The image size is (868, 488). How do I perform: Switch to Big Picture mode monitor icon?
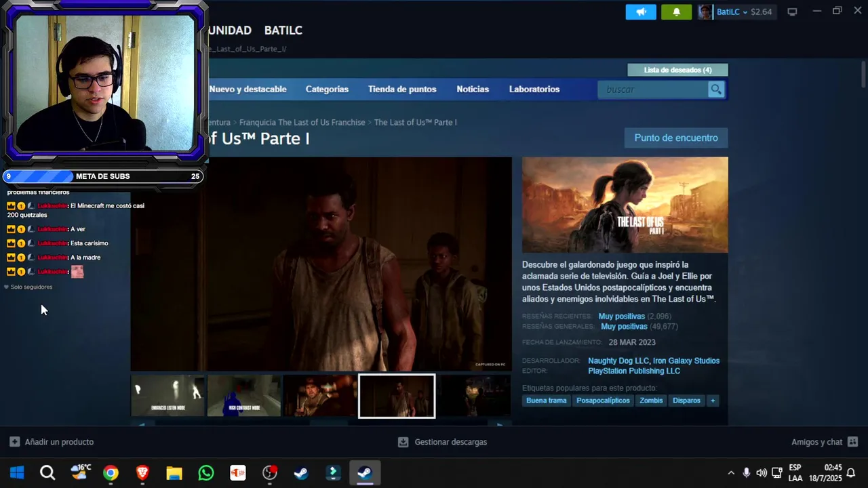(x=792, y=12)
